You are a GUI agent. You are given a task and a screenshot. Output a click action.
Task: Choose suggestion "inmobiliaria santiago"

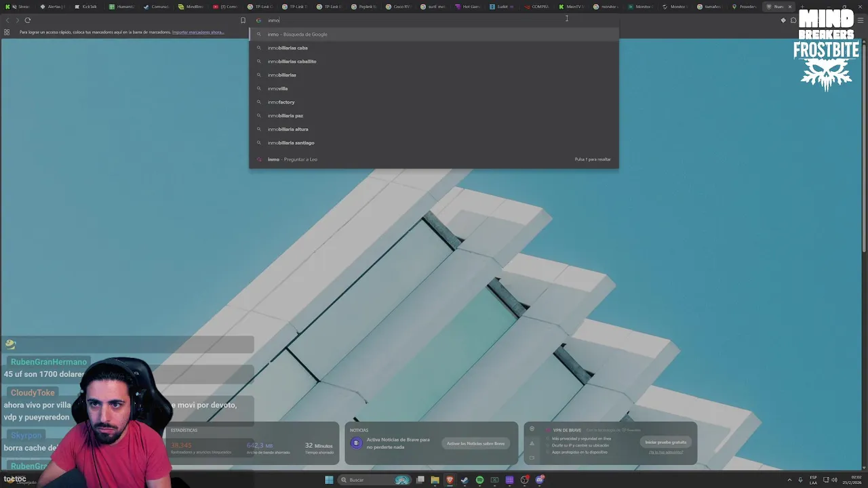tap(434, 142)
